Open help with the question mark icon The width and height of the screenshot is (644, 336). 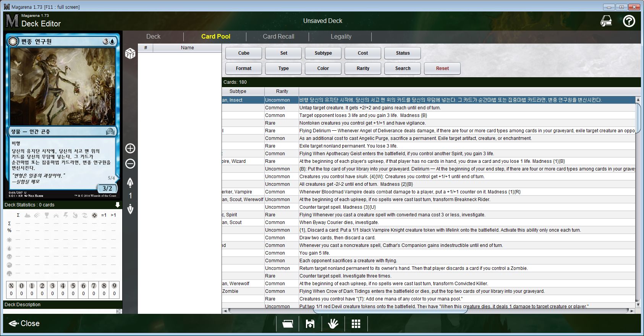click(x=629, y=21)
